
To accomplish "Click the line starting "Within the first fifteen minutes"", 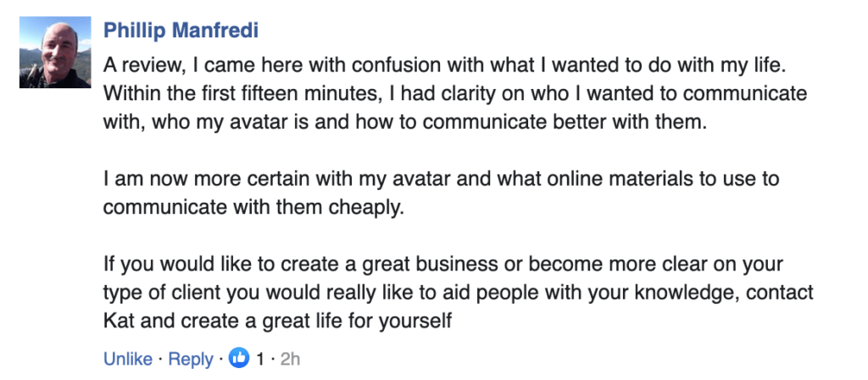I will [455, 93].
